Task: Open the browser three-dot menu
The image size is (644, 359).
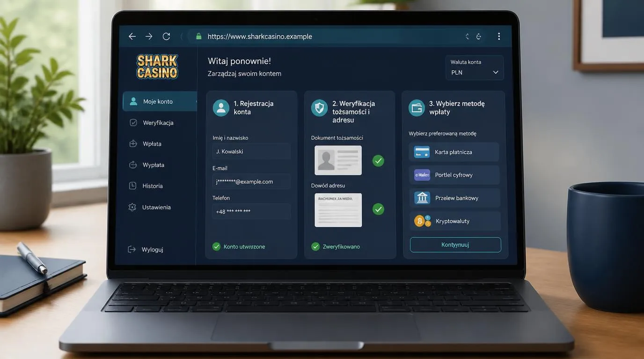Action: pyautogui.click(x=499, y=36)
